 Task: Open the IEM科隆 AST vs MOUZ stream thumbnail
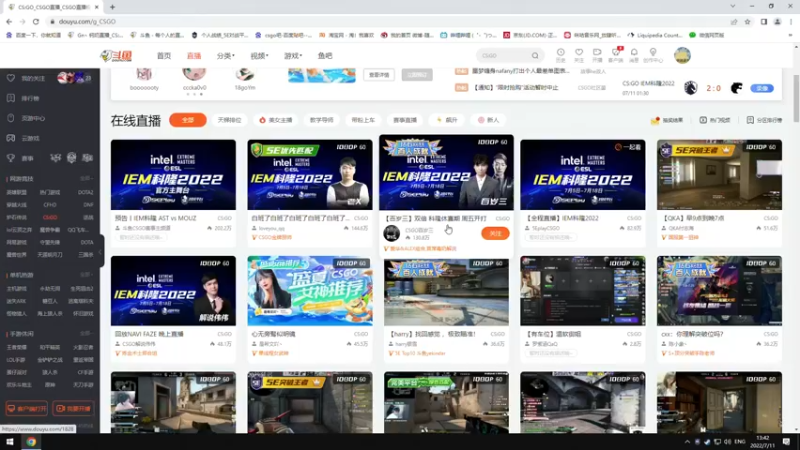tap(173, 174)
